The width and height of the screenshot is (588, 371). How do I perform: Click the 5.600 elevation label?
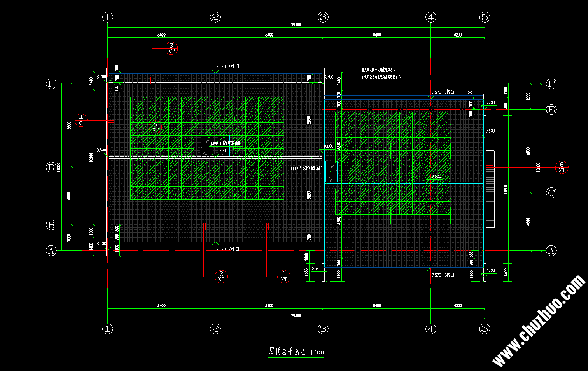221,150
